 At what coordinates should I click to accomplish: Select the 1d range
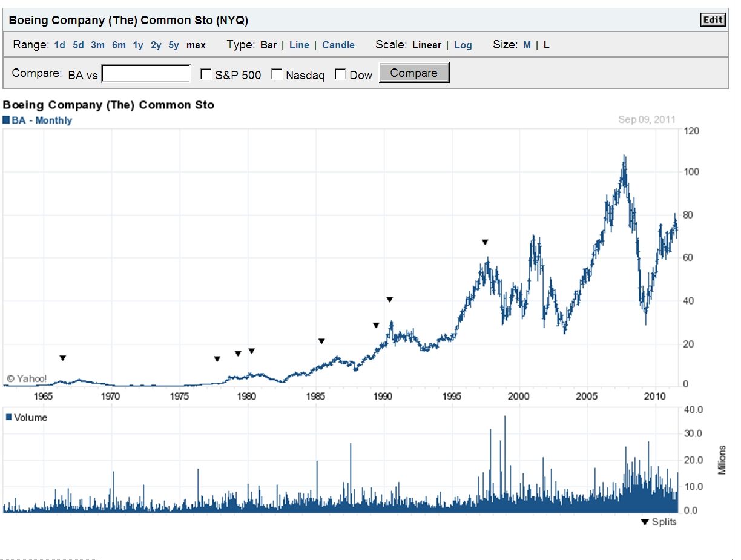click(x=60, y=45)
